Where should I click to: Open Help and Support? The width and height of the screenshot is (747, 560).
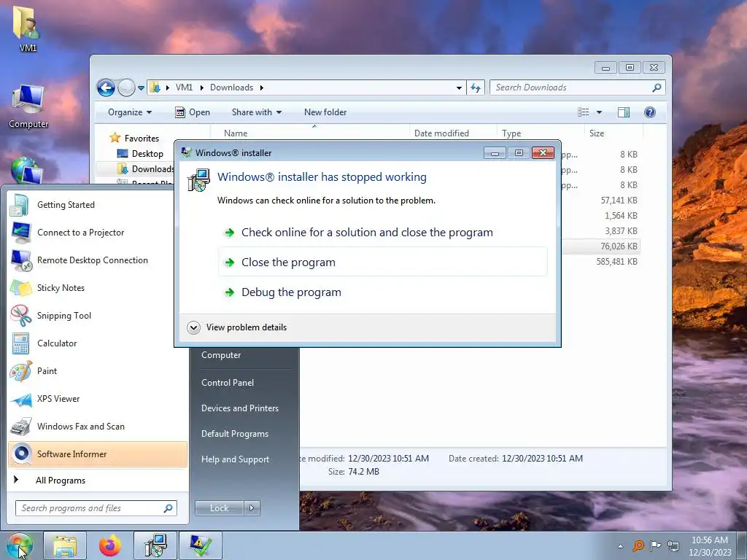click(236, 459)
